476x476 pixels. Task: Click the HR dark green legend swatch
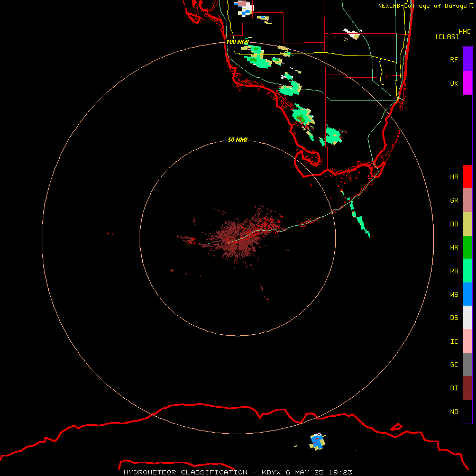pos(467,248)
